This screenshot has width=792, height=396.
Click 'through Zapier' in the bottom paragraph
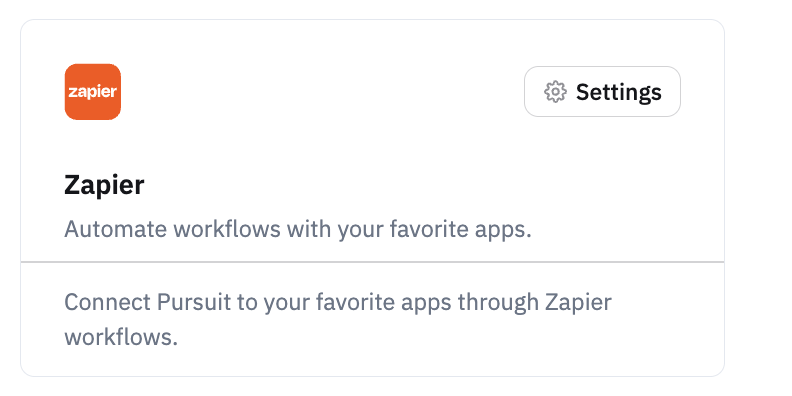click(x=535, y=303)
